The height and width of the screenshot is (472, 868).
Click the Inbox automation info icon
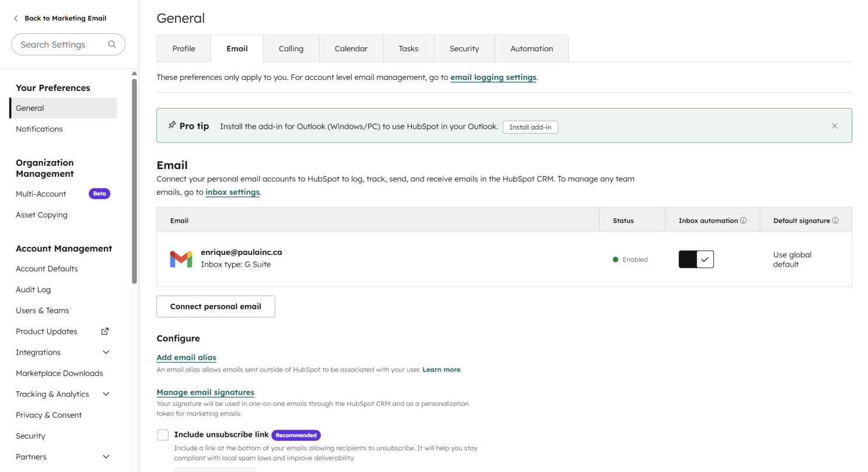click(x=743, y=221)
